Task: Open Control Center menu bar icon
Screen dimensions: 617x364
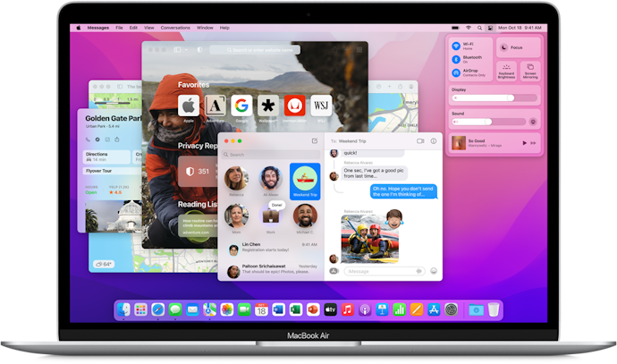Action: coord(490,28)
